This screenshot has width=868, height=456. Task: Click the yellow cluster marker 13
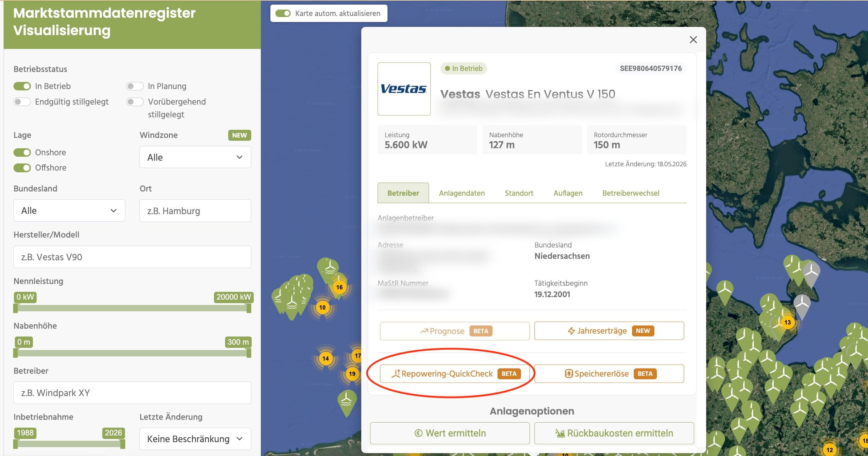pyautogui.click(x=787, y=322)
